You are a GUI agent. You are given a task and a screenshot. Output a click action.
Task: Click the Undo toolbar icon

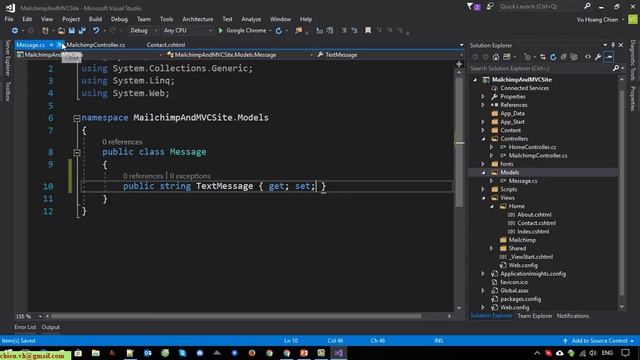96,31
